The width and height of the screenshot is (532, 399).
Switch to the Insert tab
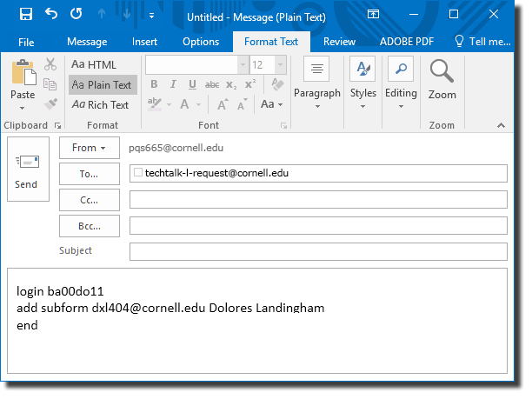[x=144, y=42]
